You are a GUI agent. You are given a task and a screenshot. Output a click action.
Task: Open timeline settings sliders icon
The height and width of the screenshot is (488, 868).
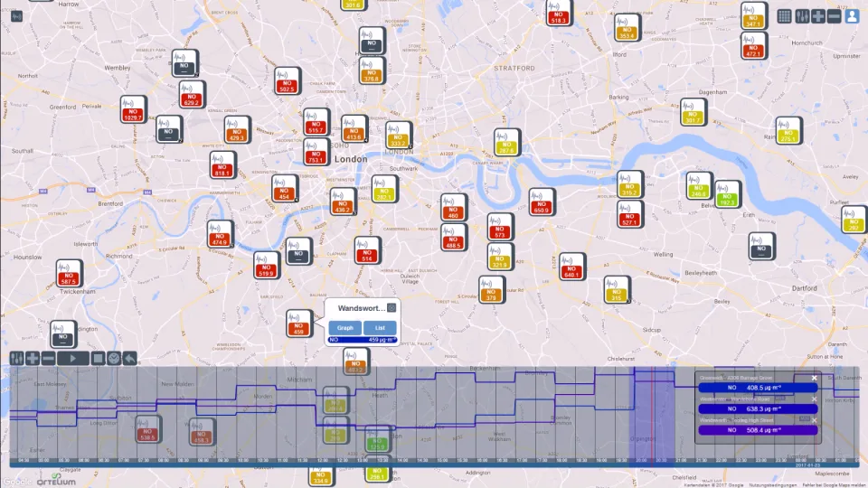pyautogui.click(x=16, y=359)
